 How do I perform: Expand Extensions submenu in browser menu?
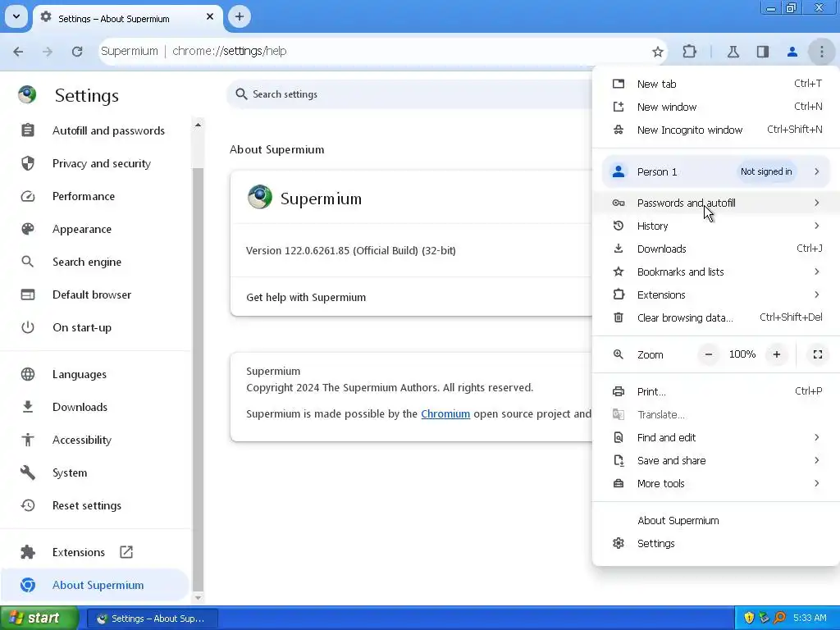tap(716, 295)
